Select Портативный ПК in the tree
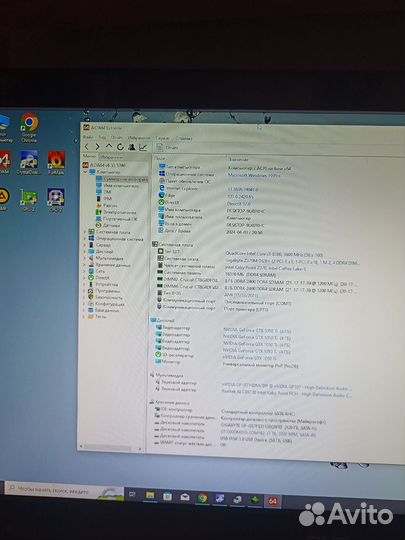 117,219
